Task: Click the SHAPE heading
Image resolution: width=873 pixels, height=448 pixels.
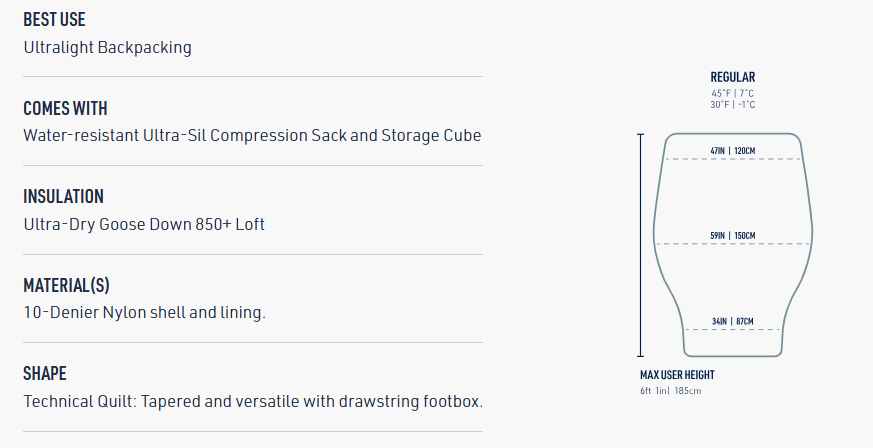Action: click(45, 373)
